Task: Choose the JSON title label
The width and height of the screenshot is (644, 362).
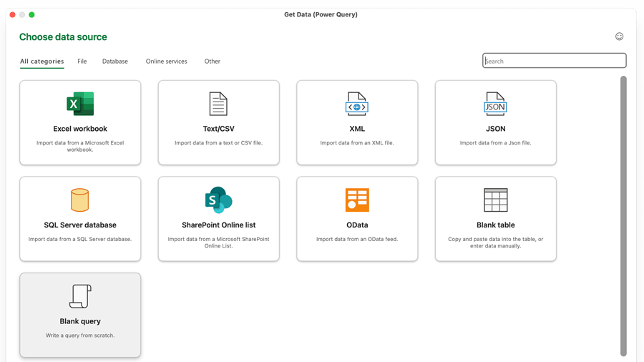Action: tap(496, 129)
